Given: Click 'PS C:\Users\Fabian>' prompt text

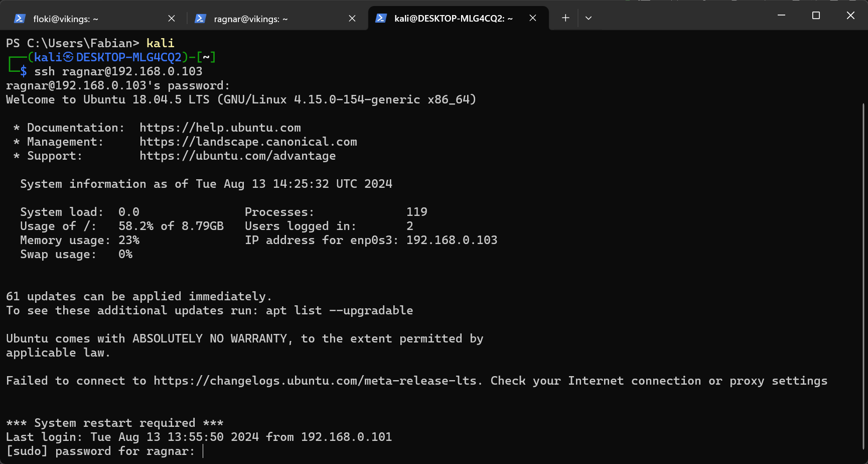Looking at the screenshot, I should (73, 43).
